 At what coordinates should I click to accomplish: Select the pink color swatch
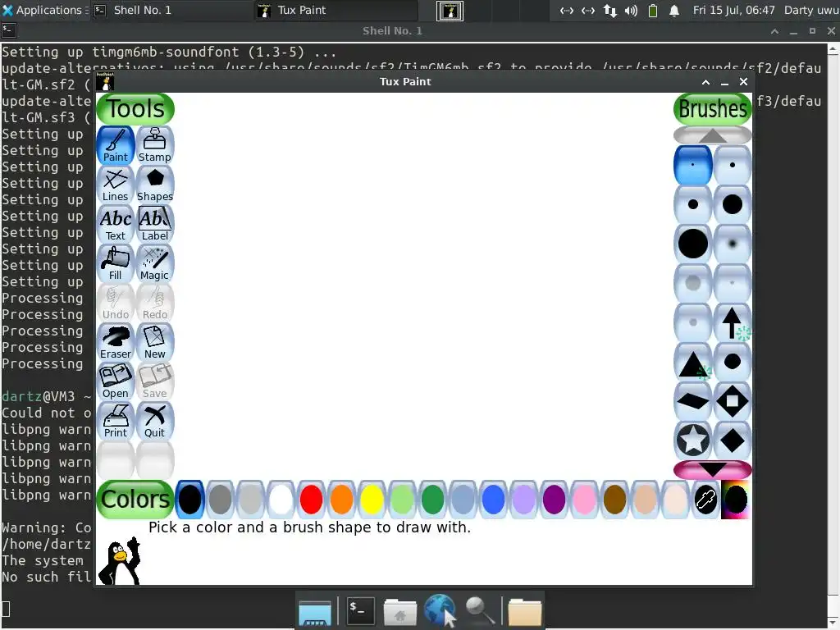click(x=584, y=500)
